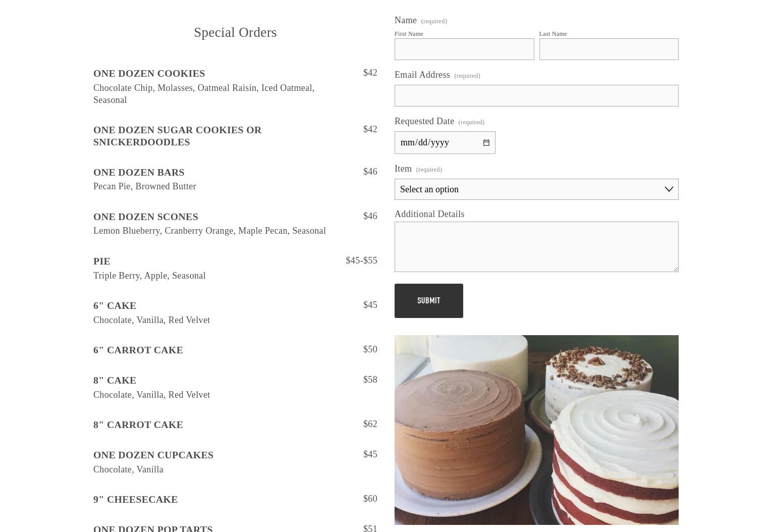Click the One Dozen Bars title
The image size is (772, 532).
(x=139, y=172)
